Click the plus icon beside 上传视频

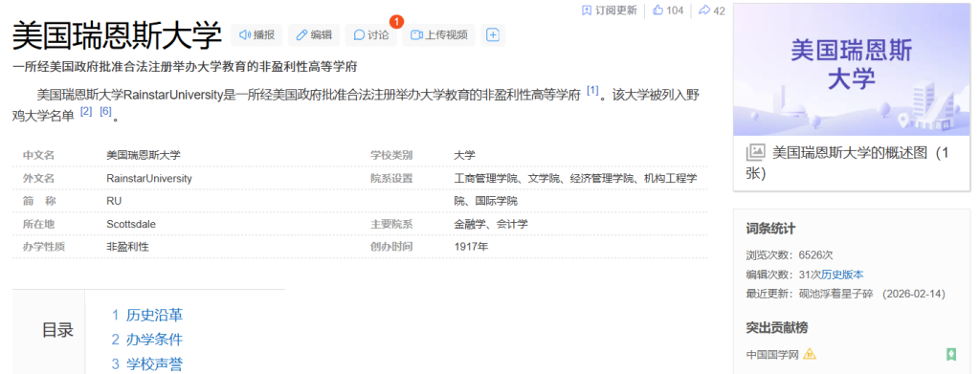(493, 35)
